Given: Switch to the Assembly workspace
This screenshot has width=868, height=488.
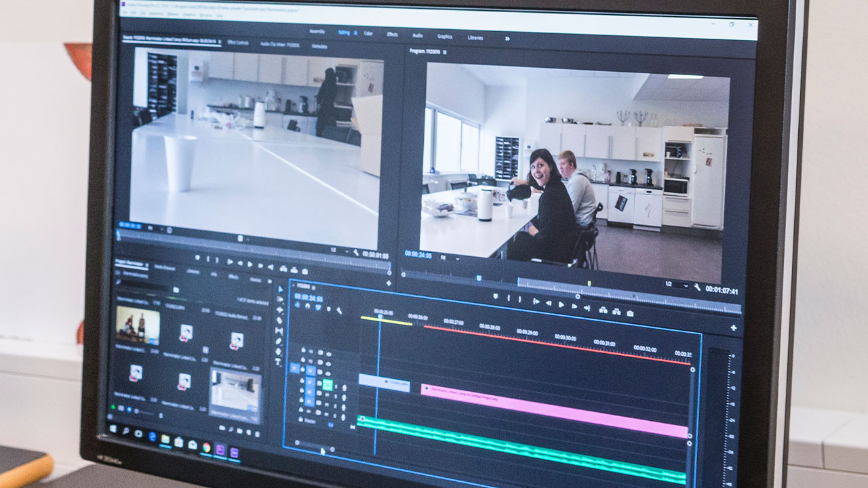Looking at the screenshot, I should 317,31.
